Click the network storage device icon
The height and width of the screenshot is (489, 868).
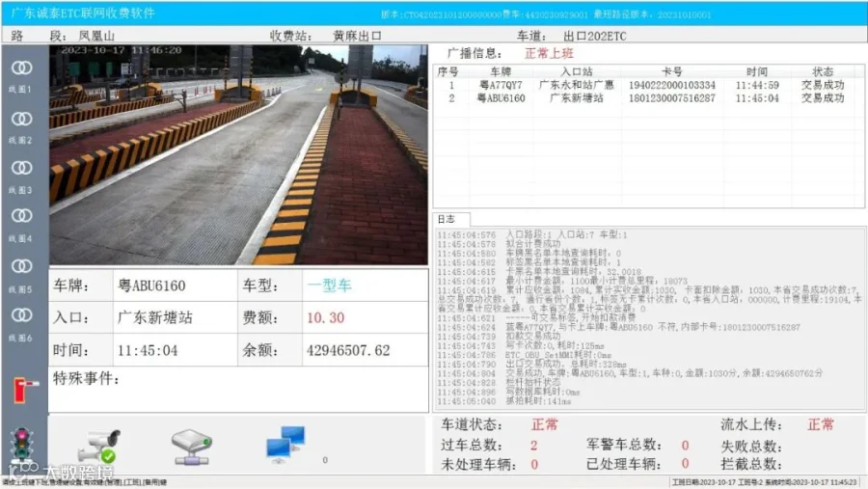191,447
